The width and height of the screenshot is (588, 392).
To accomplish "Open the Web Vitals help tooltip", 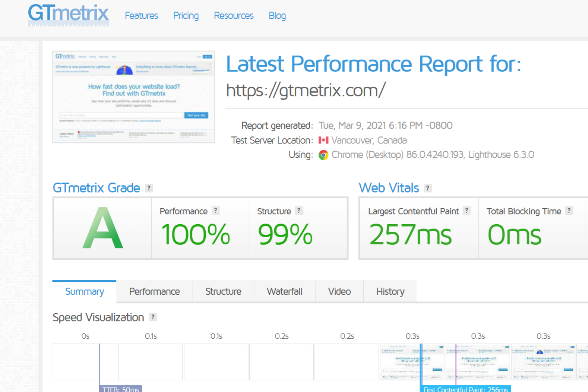I will (427, 188).
